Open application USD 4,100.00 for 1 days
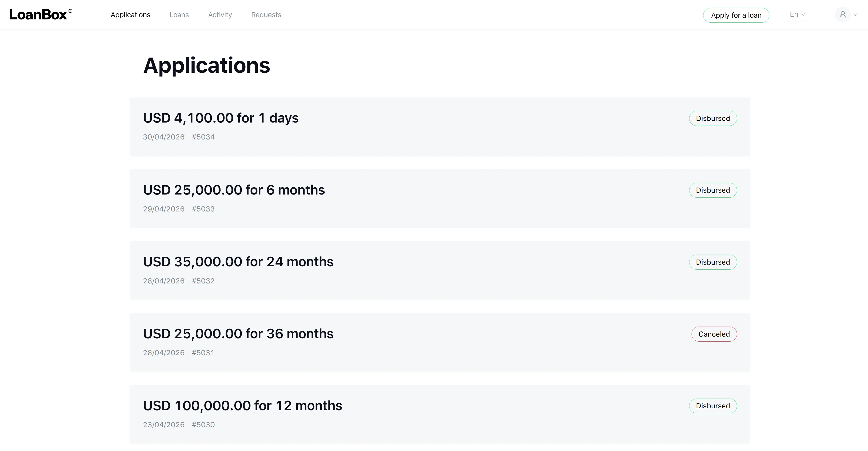The height and width of the screenshot is (451, 868). (x=440, y=127)
